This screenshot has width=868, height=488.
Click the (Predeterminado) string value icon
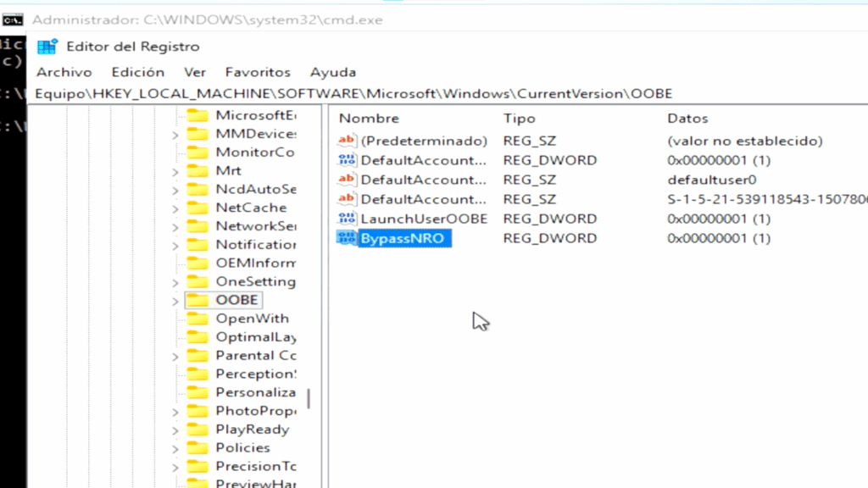(x=348, y=141)
